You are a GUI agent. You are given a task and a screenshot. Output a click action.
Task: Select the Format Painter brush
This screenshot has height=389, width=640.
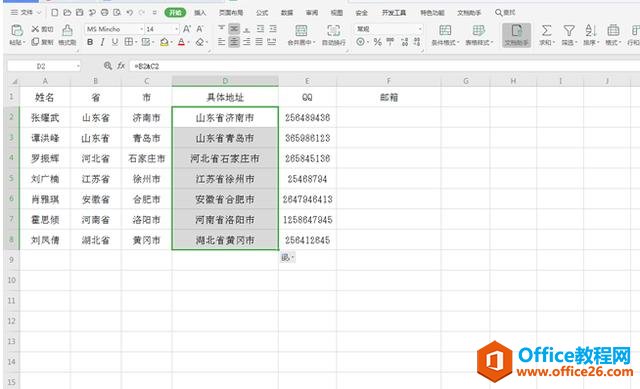click(67, 35)
